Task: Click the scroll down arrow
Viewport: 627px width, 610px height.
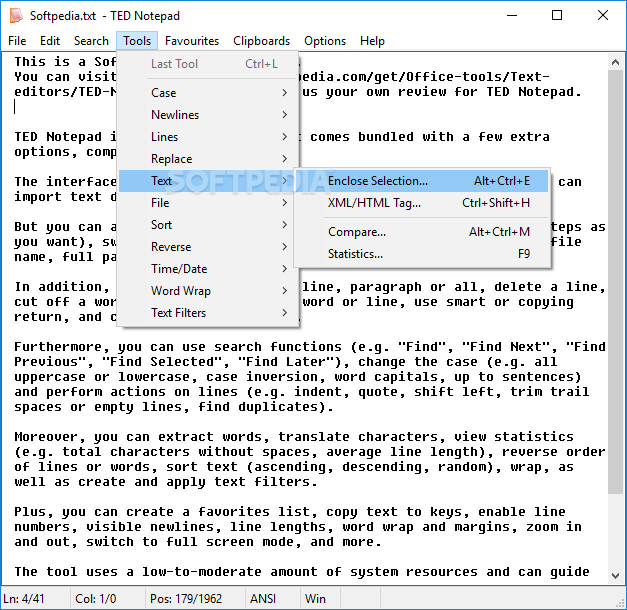Action: (x=615, y=576)
